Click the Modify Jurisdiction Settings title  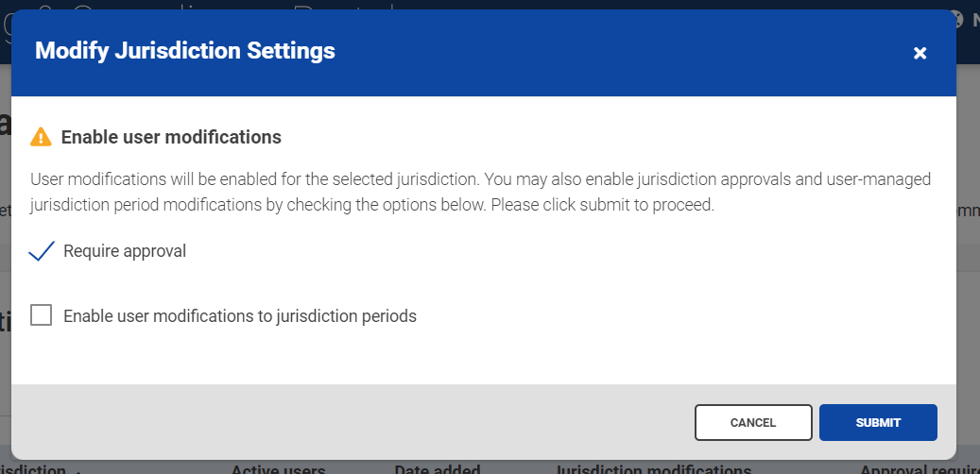point(185,51)
